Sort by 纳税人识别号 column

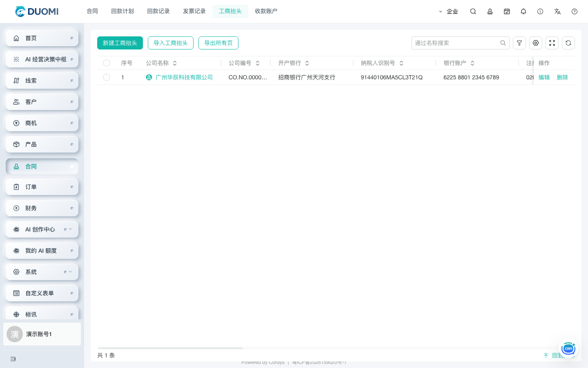(401, 63)
